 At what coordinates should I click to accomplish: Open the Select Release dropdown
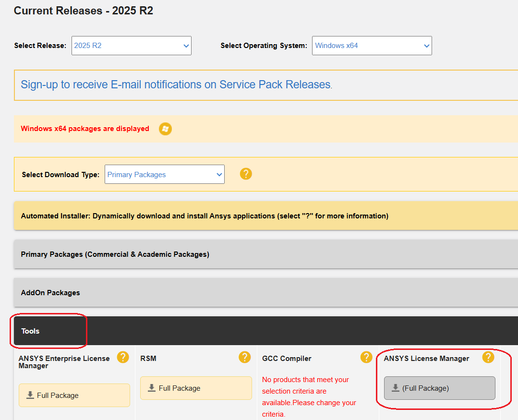point(132,46)
